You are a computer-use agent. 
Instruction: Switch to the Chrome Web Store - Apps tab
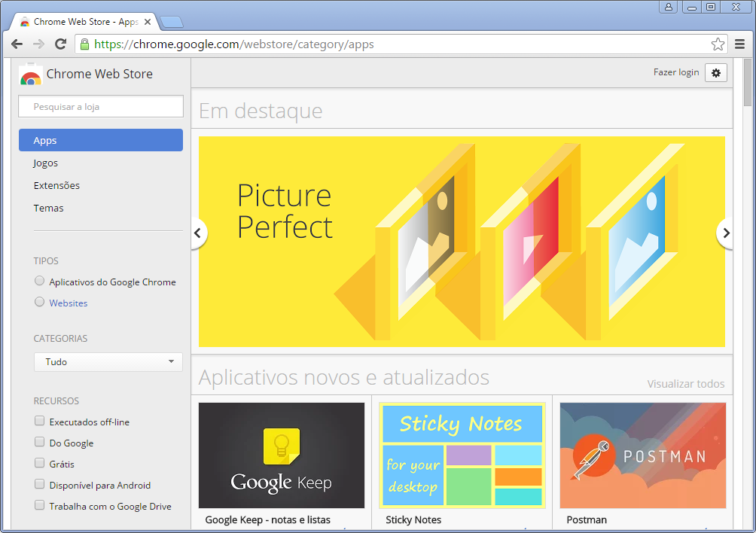click(x=86, y=22)
